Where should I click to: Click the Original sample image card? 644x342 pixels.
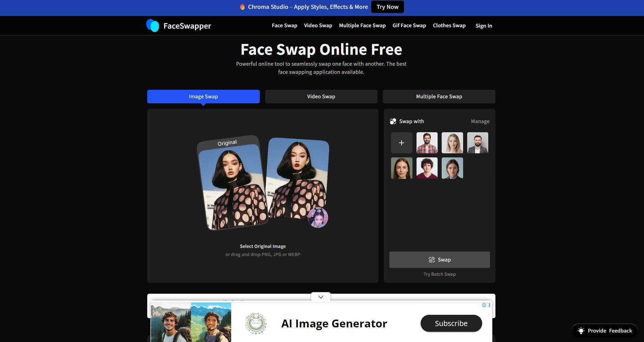pos(232,183)
